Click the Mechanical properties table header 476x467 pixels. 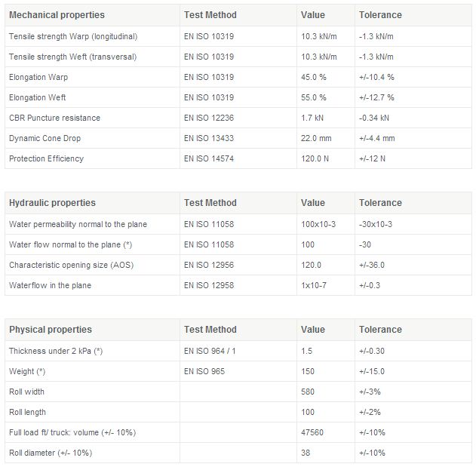click(x=57, y=15)
